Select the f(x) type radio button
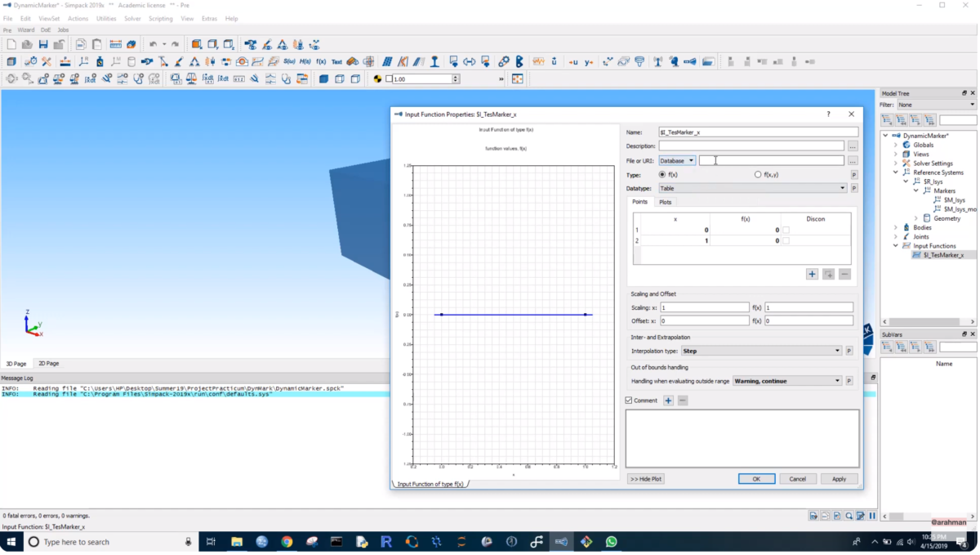Viewport: 980px width, 555px height. click(x=662, y=175)
